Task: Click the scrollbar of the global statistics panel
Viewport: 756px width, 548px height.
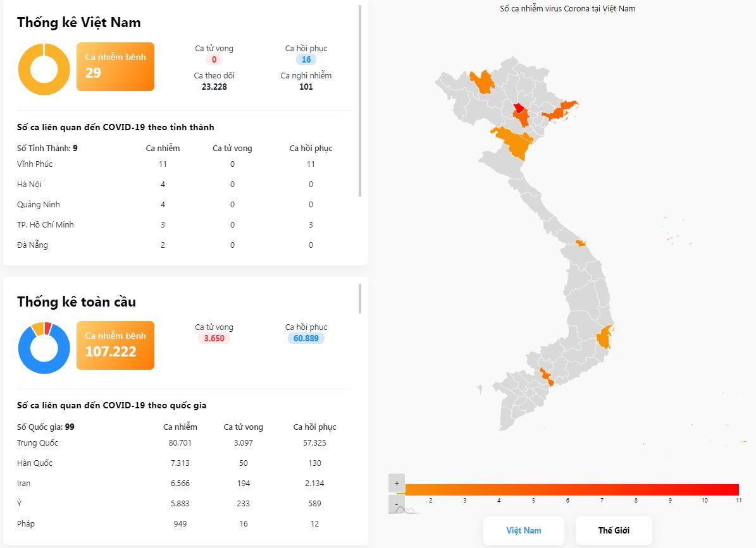Action: (360, 298)
